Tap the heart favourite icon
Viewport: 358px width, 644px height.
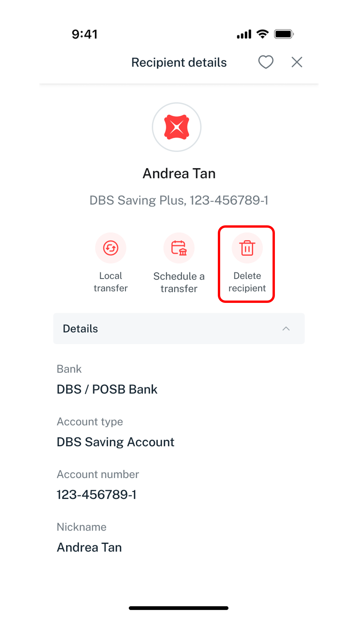266,62
